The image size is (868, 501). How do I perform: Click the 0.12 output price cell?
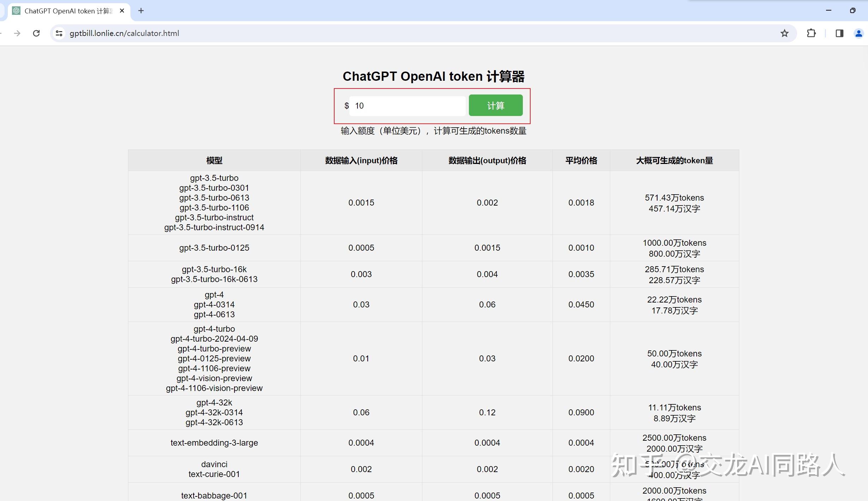[487, 413]
